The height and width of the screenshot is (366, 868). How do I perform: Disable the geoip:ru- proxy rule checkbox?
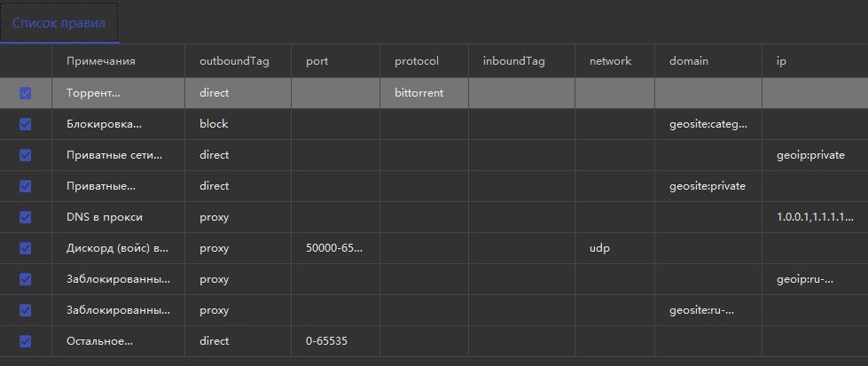[x=26, y=279]
